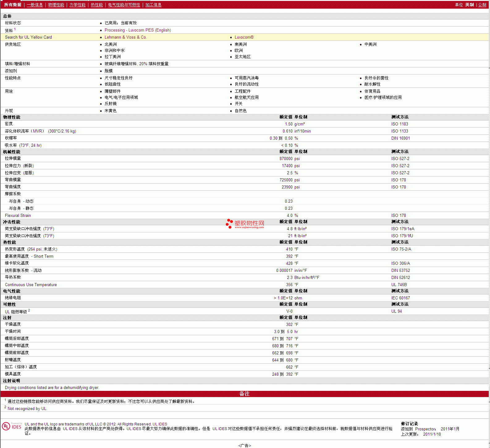Click the 塑胶物性网 watermark logo
This screenshot has width=490, height=448.
tap(245, 224)
